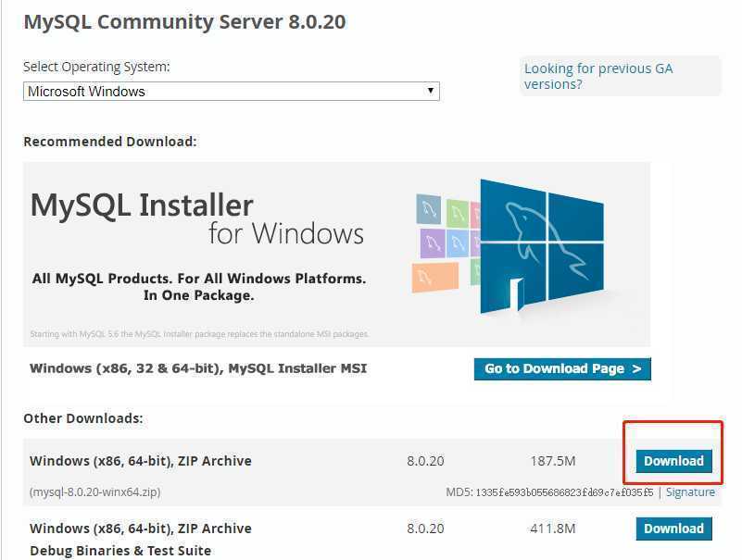Download the 187.5M ZIP Archive

[x=673, y=461]
